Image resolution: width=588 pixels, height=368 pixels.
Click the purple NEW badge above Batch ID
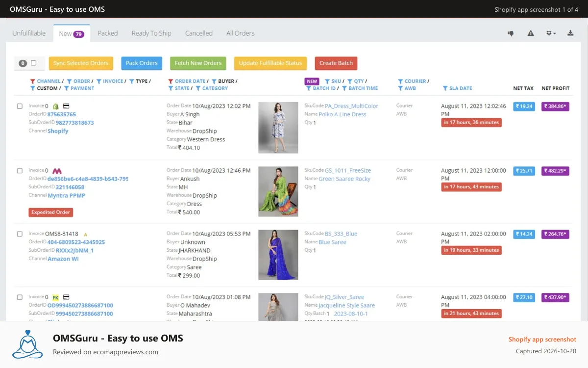pos(312,81)
